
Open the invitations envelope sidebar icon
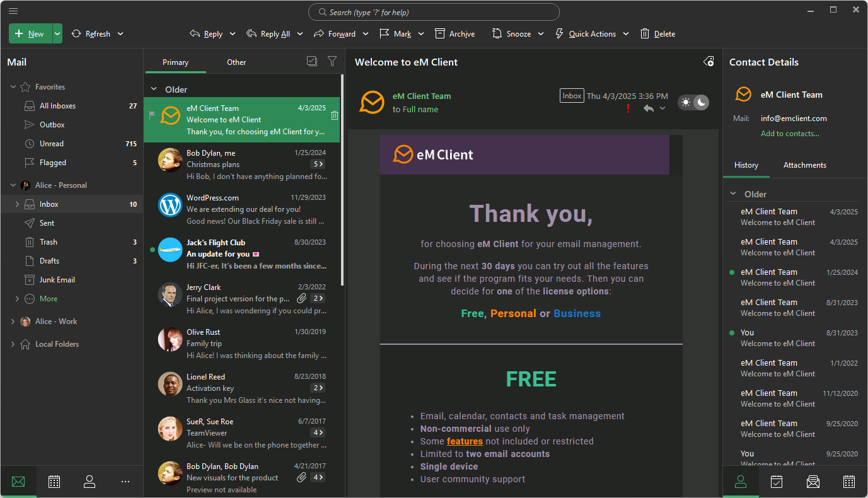coord(813,482)
